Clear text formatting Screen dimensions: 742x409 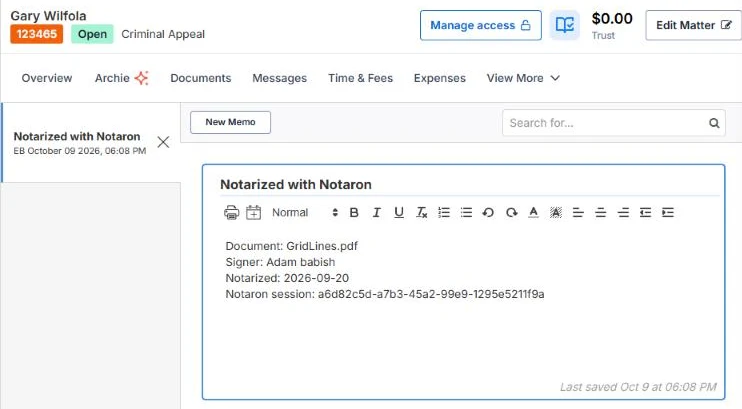(422, 213)
